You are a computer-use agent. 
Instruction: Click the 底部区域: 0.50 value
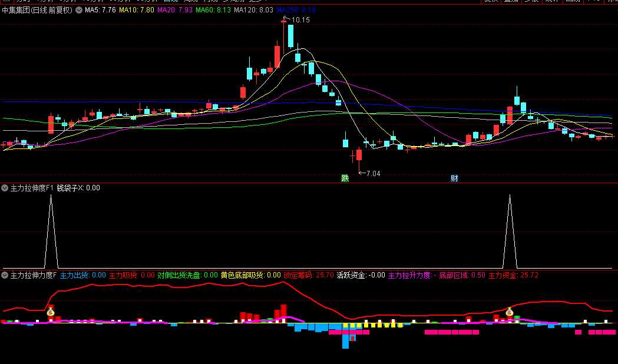[x=462, y=275]
